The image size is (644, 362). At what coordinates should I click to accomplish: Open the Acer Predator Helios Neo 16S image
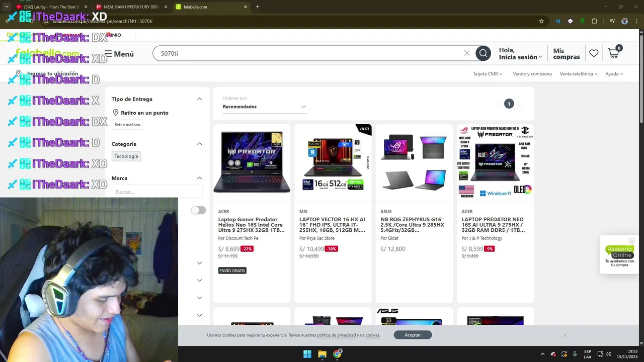252,162
